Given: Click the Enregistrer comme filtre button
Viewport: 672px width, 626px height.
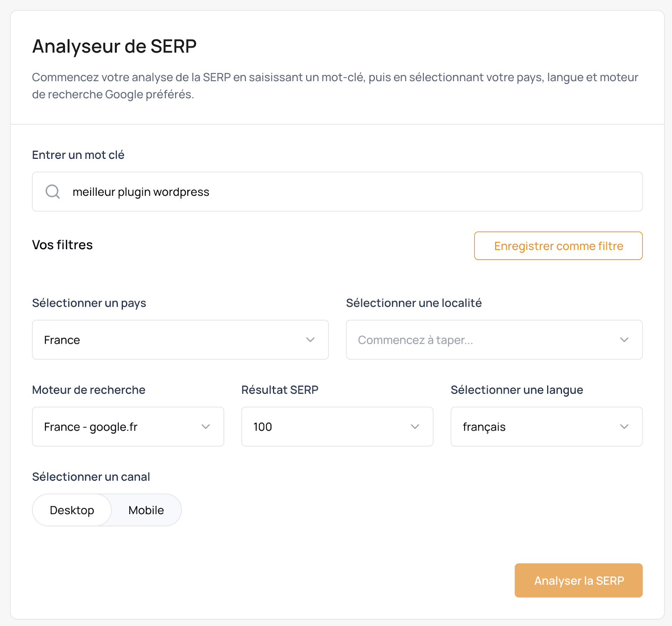Looking at the screenshot, I should tap(558, 246).
